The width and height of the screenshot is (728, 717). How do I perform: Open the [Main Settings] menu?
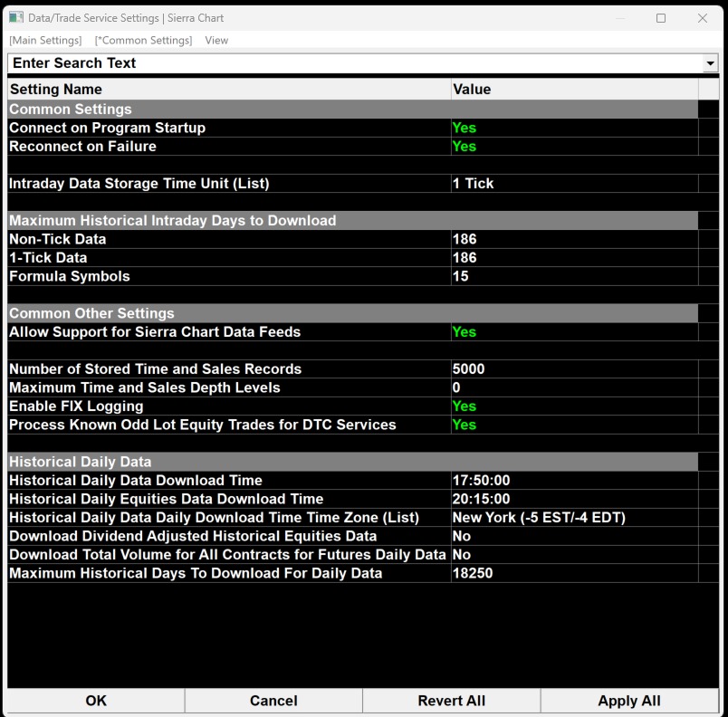45,41
